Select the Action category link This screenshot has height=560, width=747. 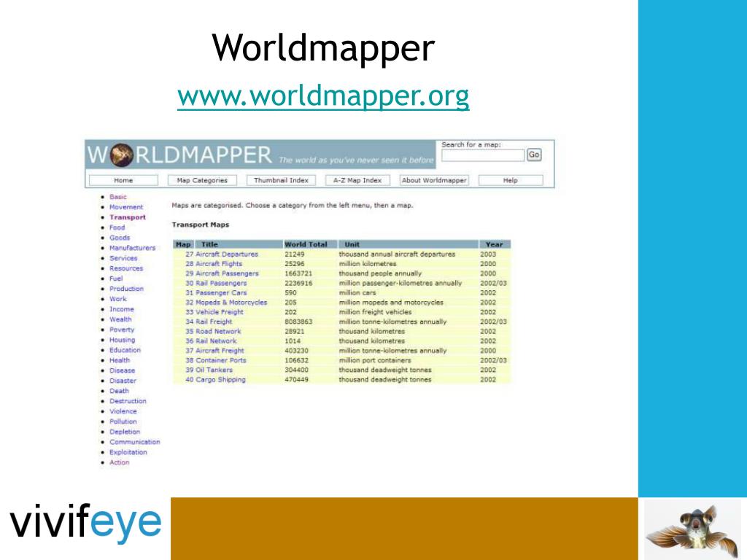tap(120, 462)
